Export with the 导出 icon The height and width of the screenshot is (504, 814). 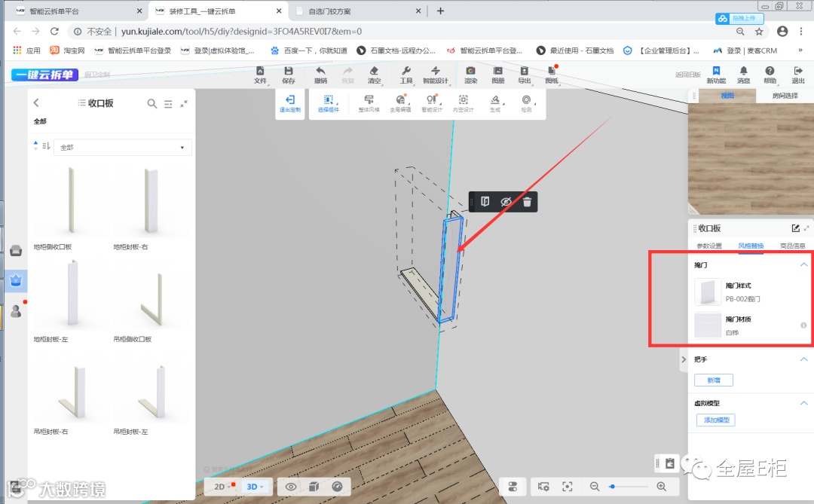pos(525,75)
